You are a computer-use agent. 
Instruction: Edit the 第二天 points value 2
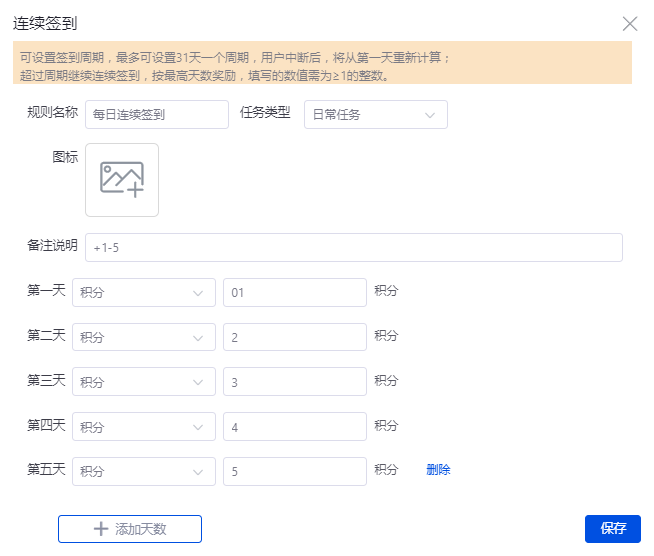[295, 337]
